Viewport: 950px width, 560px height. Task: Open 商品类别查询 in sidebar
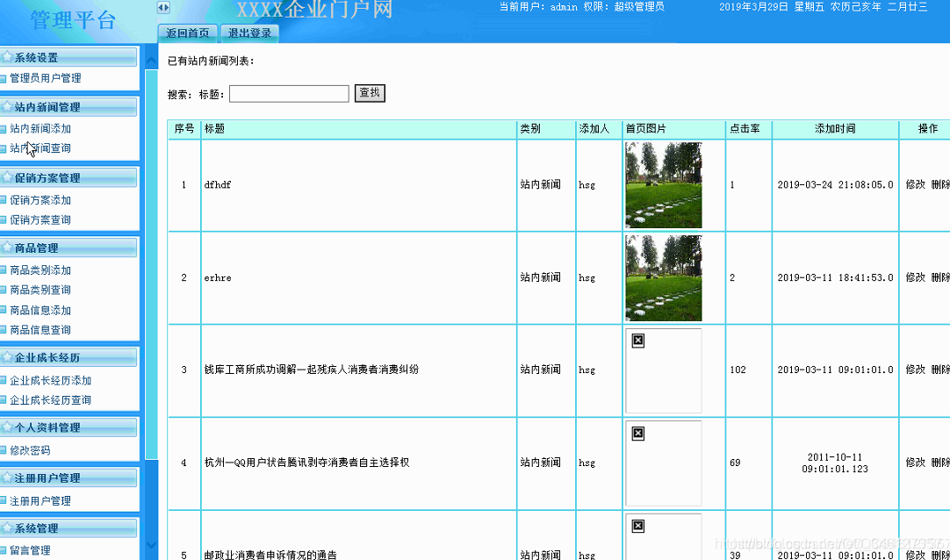(40, 290)
